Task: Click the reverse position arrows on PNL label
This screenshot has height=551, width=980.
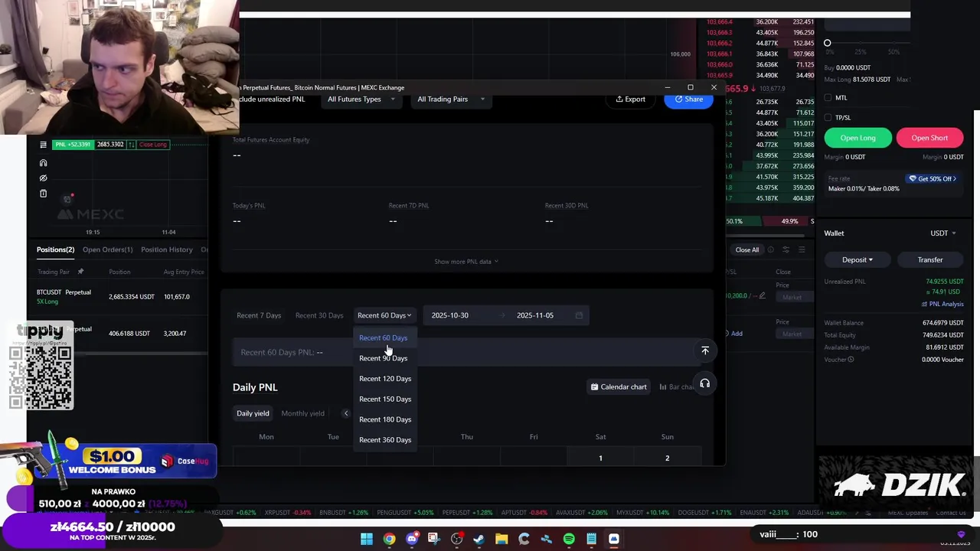Action: coord(132,145)
